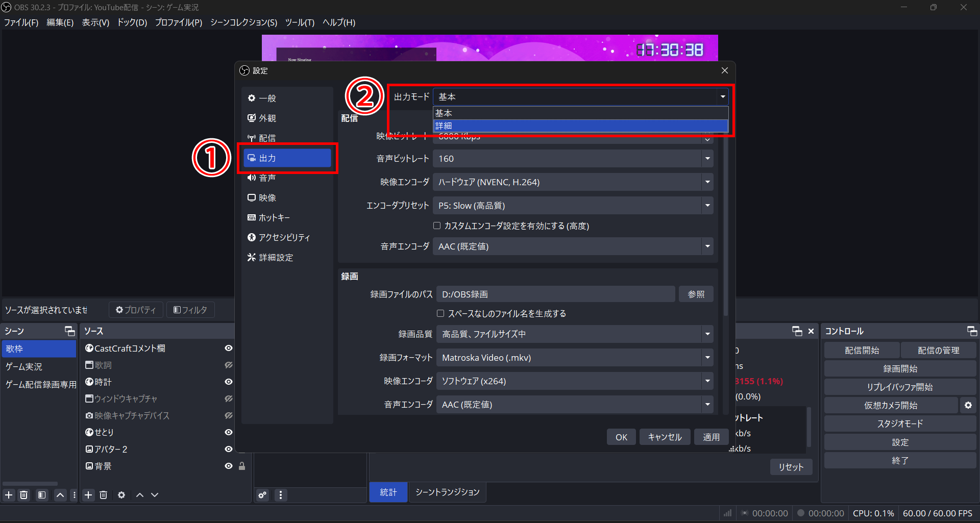Open source properties gear icon
Screen dimensions: 980x523
[121, 495]
